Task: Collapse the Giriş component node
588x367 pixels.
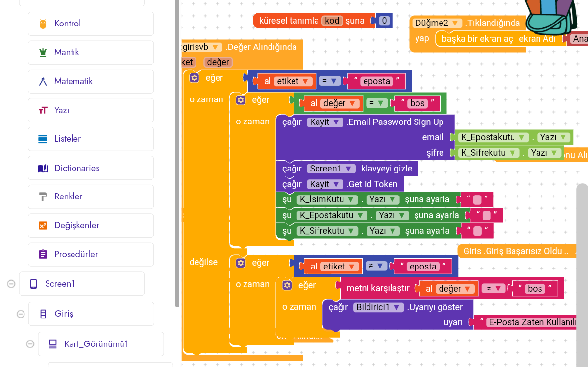Action: tap(21, 314)
